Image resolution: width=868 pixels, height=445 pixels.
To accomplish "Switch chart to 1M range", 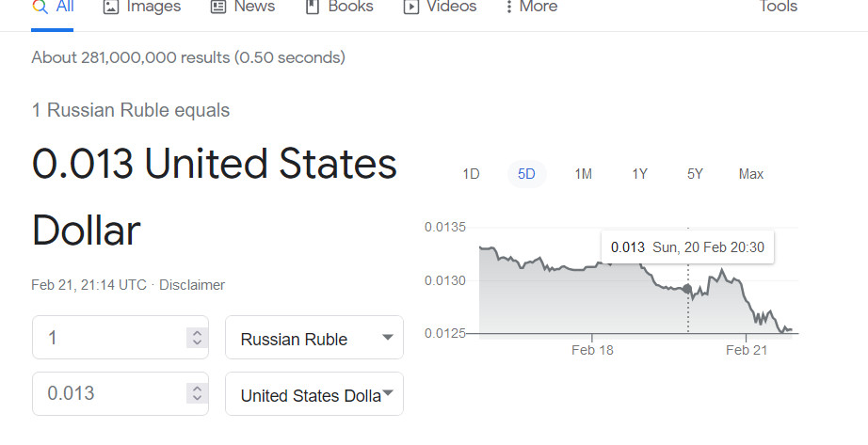I will (583, 174).
